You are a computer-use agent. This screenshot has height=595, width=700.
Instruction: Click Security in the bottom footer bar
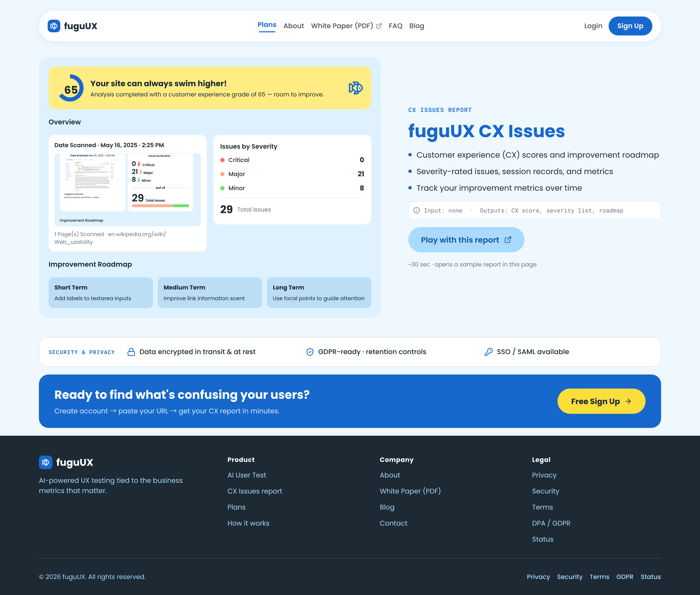[570, 577]
